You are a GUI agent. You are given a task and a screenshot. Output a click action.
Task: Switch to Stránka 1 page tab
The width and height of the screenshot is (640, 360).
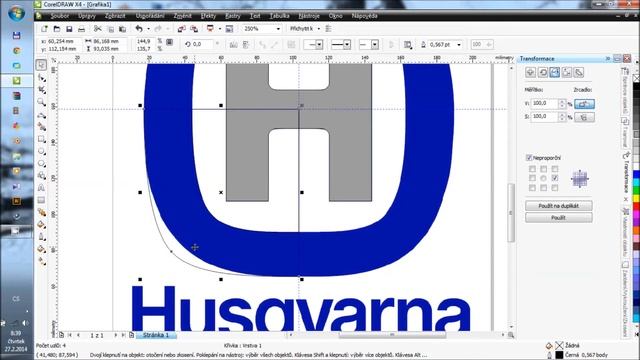click(156, 335)
